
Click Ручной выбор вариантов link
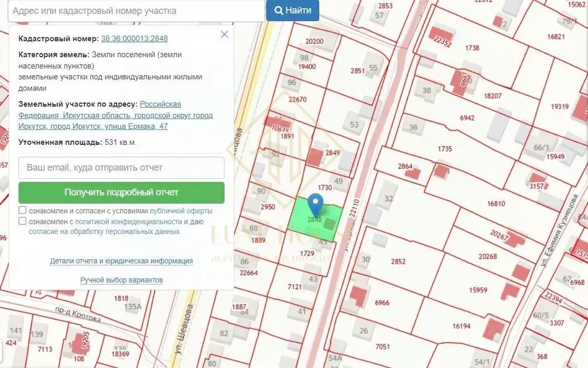click(x=122, y=279)
